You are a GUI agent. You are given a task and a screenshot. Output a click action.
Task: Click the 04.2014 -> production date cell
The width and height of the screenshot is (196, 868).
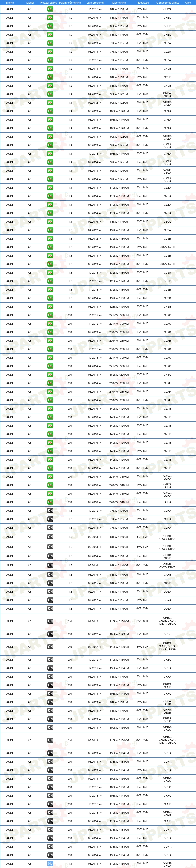[95, 366]
